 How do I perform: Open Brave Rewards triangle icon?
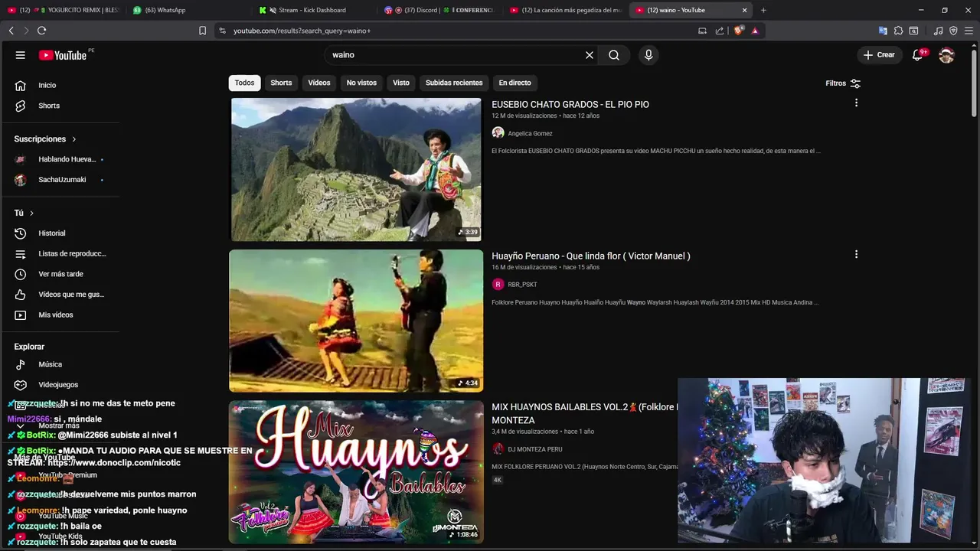[x=755, y=31]
